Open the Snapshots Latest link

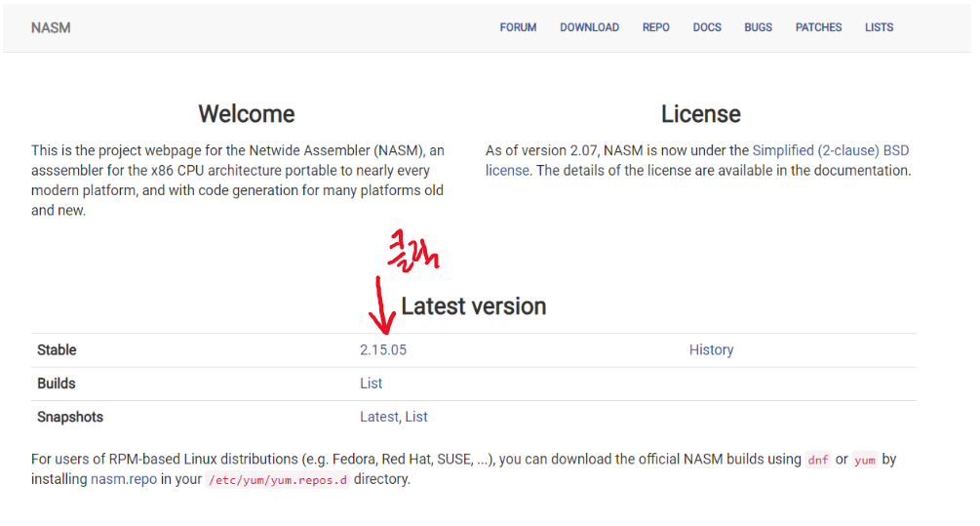378,417
